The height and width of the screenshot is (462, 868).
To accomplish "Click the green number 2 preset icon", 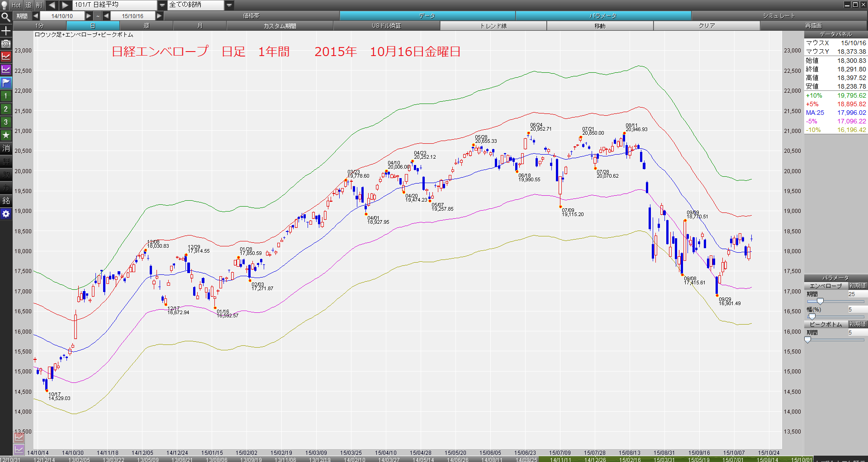I will coord(6,109).
